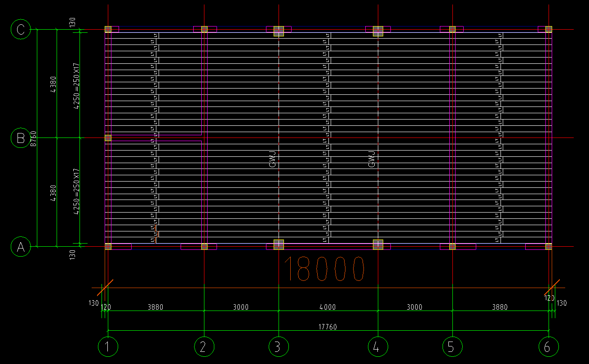The image size is (589, 364).
Task: Select the column at axis A and axis 3
Action: coord(279,244)
